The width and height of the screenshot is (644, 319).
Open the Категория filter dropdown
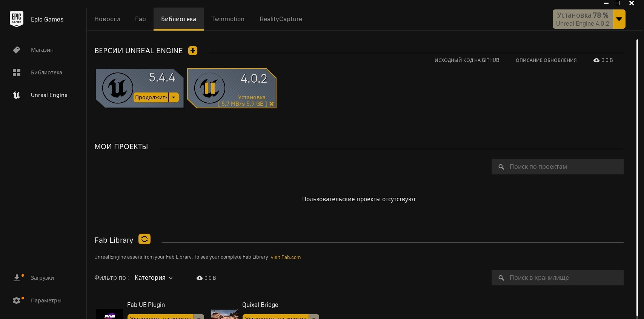[x=154, y=278]
